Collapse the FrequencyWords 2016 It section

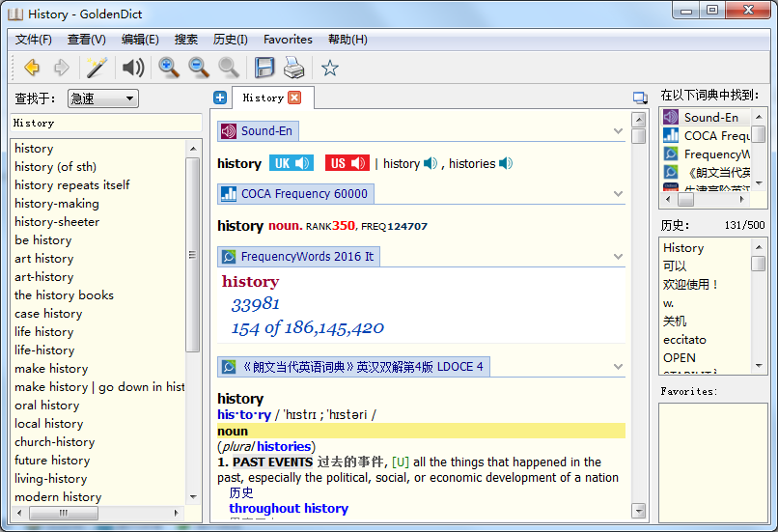(x=618, y=257)
